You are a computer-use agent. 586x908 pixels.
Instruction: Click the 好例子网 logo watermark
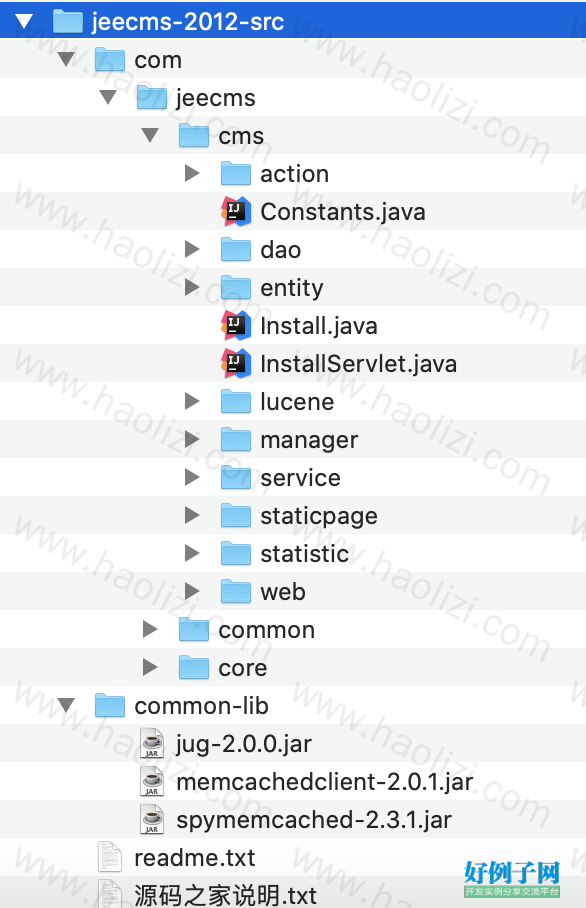coord(512,878)
